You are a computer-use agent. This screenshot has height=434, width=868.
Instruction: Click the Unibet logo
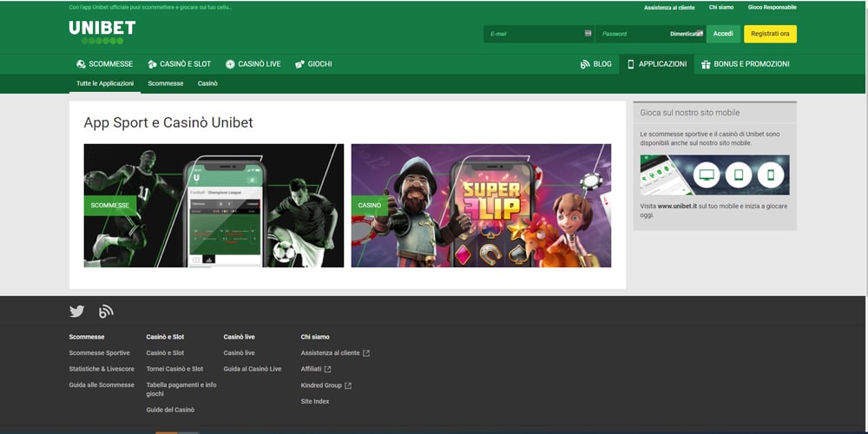coord(102,33)
